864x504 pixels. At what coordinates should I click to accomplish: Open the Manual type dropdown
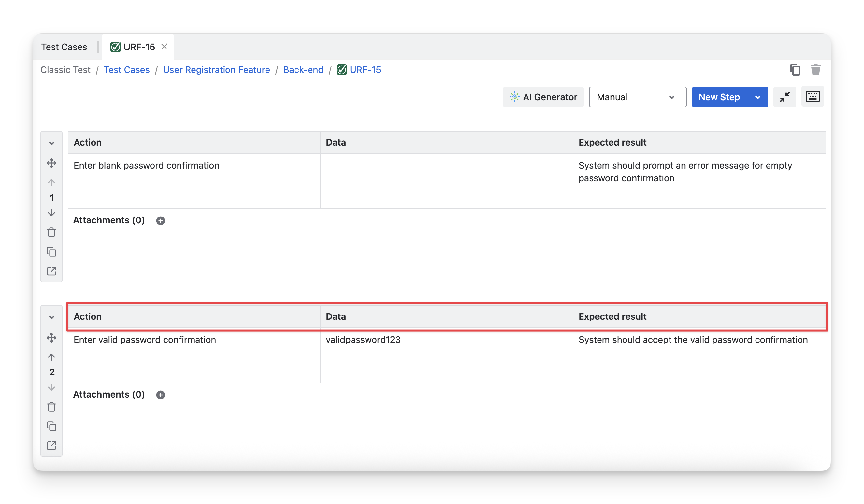637,97
